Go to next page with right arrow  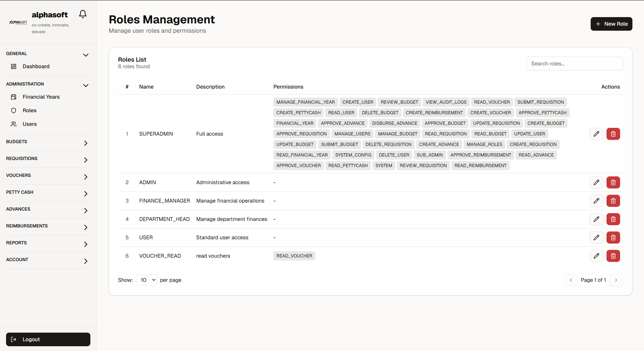pyautogui.click(x=616, y=280)
